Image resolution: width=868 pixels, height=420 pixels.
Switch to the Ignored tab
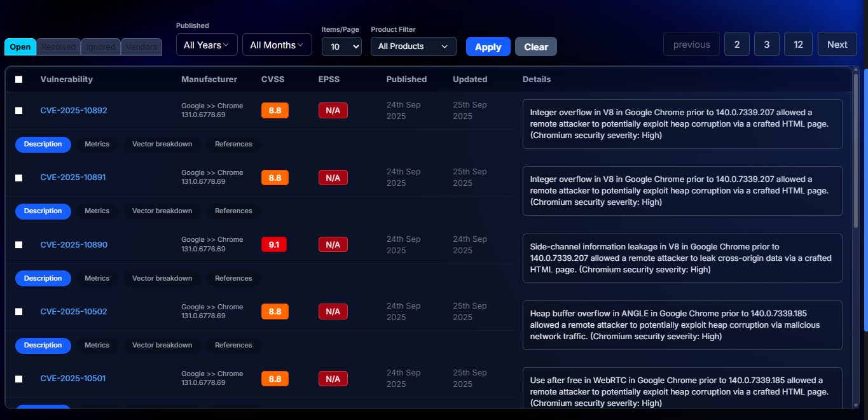click(100, 47)
